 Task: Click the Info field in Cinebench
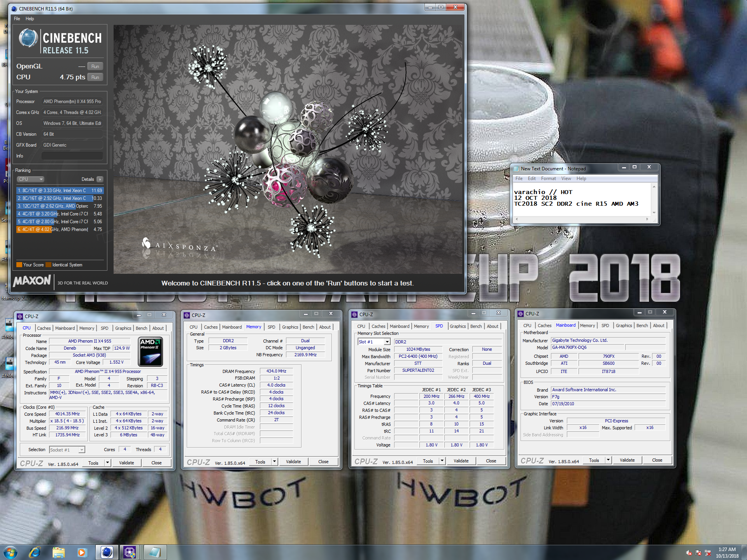click(x=72, y=156)
